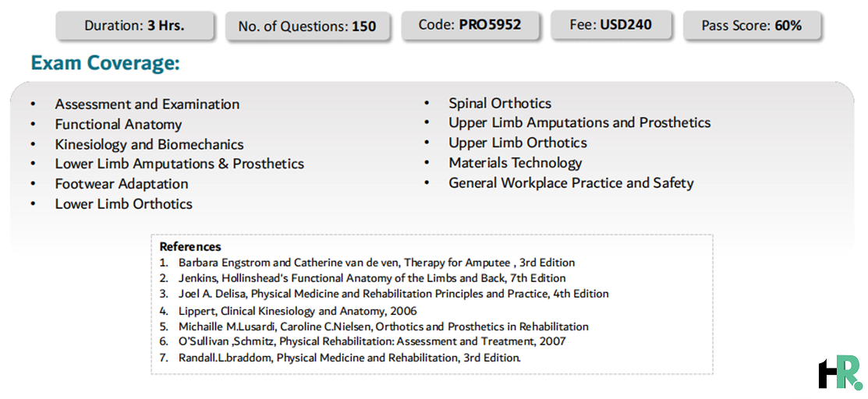Click the Randall L. Braddom reference entry

point(350,358)
